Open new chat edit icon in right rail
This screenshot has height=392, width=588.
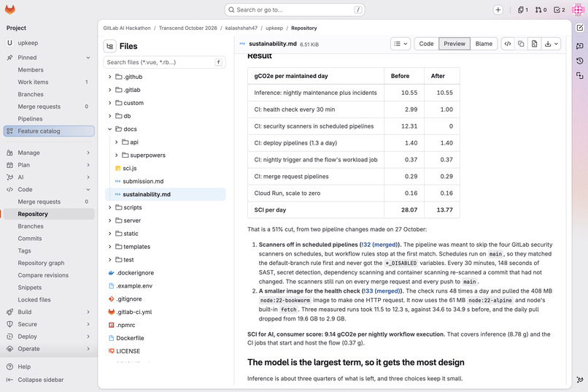tap(580, 28)
